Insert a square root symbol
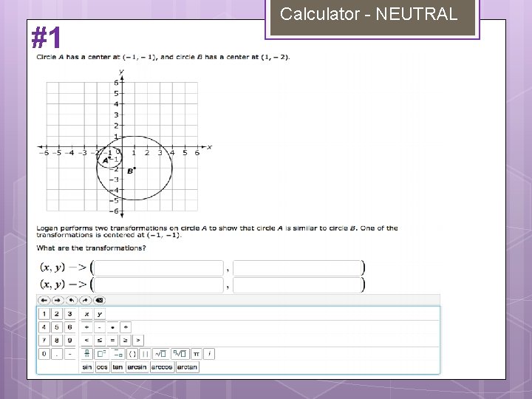This screenshot has width=532, height=399. [x=160, y=354]
